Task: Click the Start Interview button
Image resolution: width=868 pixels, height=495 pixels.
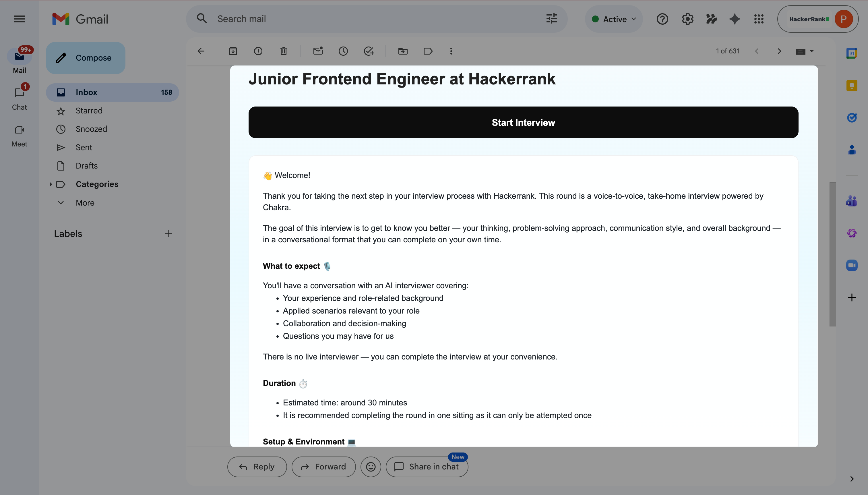Action: 523,122
